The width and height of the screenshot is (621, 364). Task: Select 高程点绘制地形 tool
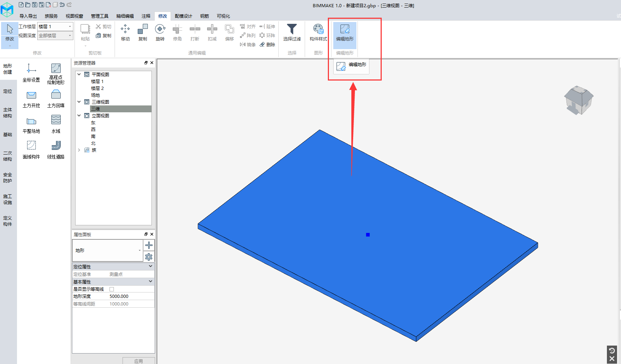coord(56,74)
